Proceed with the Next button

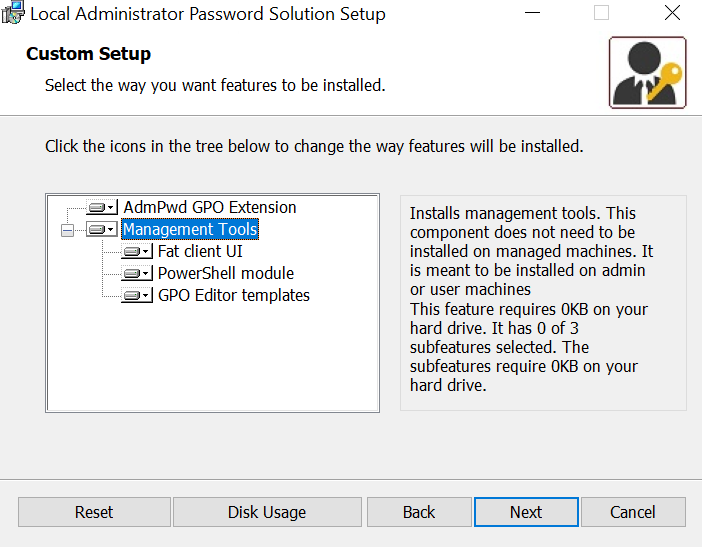point(526,512)
